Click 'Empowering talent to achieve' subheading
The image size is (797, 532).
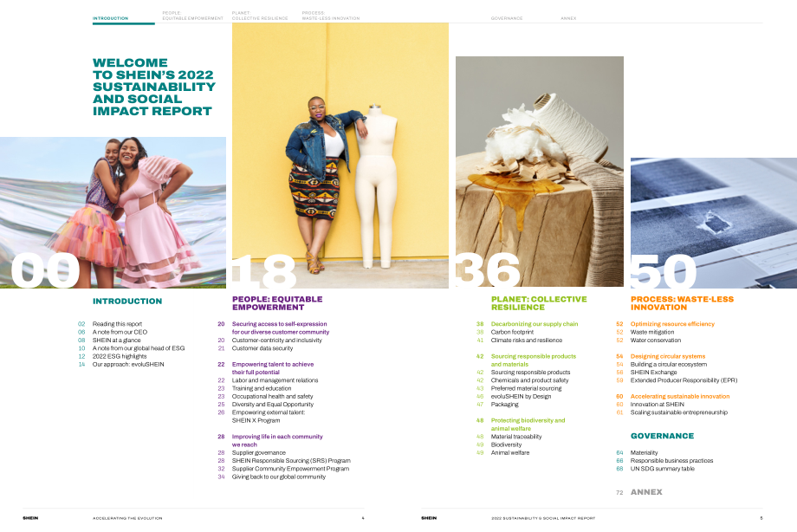coord(273,364)
